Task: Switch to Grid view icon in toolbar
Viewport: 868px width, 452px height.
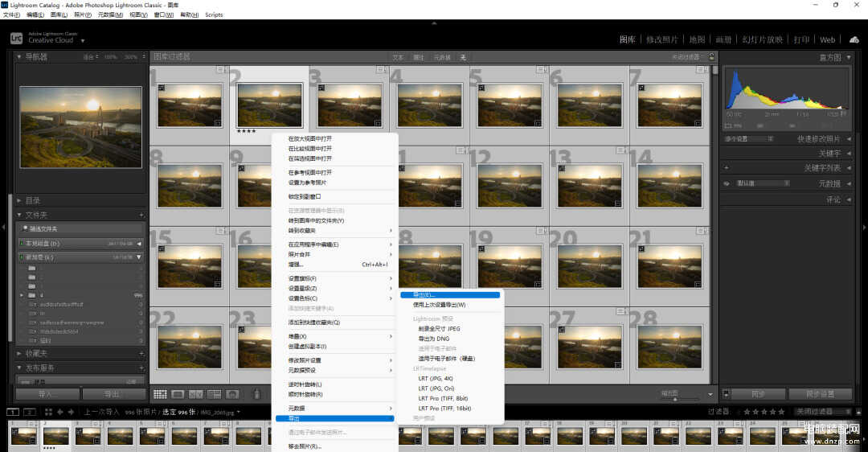Action: (x=160, y=394)
